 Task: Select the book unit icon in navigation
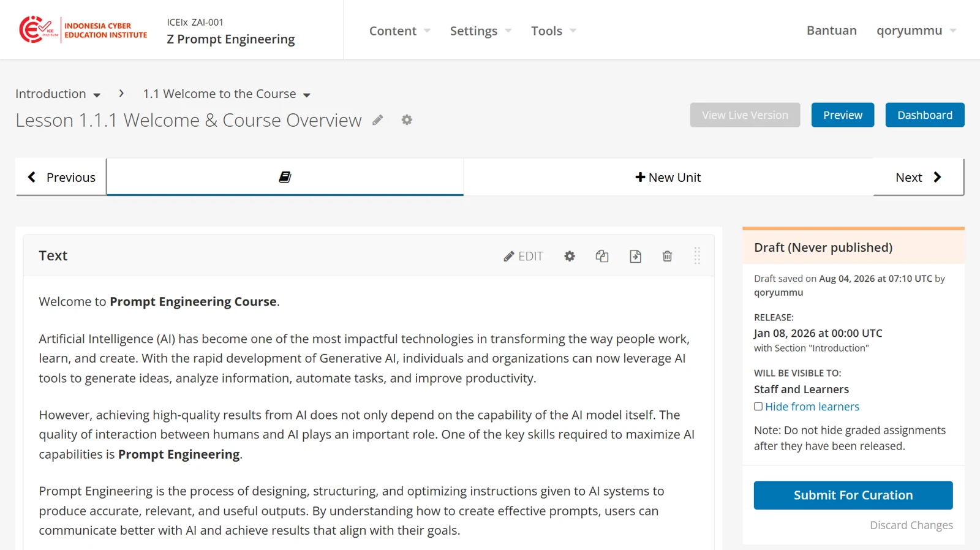tap(285, 177)
